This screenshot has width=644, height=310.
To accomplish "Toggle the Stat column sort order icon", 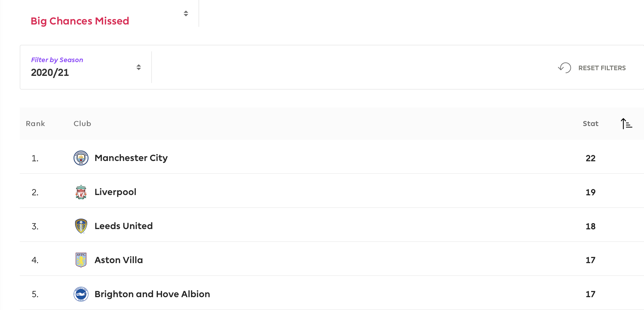I will [626, 124].
